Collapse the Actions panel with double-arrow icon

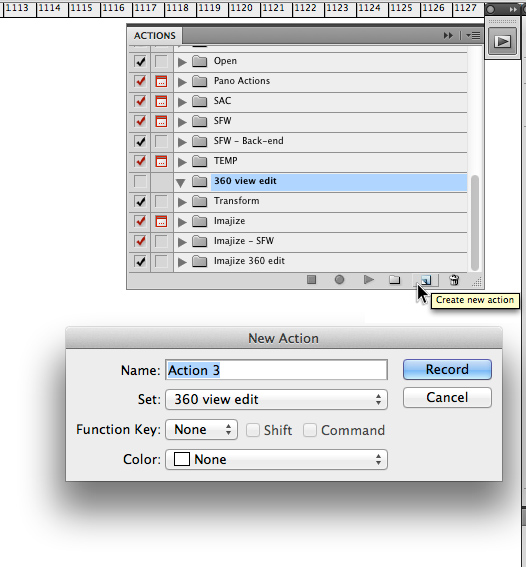[x=448, y=35]
